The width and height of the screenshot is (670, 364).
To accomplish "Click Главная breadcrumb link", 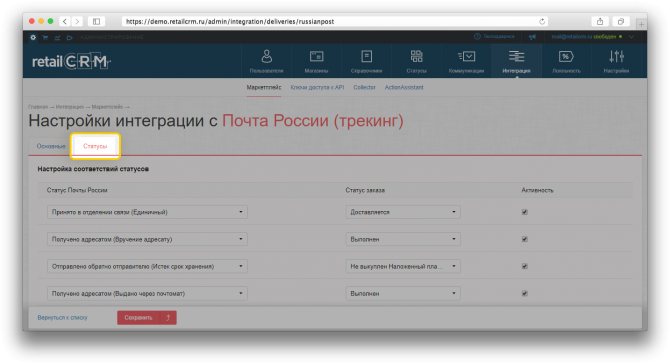I will click(x=38, y=107).
